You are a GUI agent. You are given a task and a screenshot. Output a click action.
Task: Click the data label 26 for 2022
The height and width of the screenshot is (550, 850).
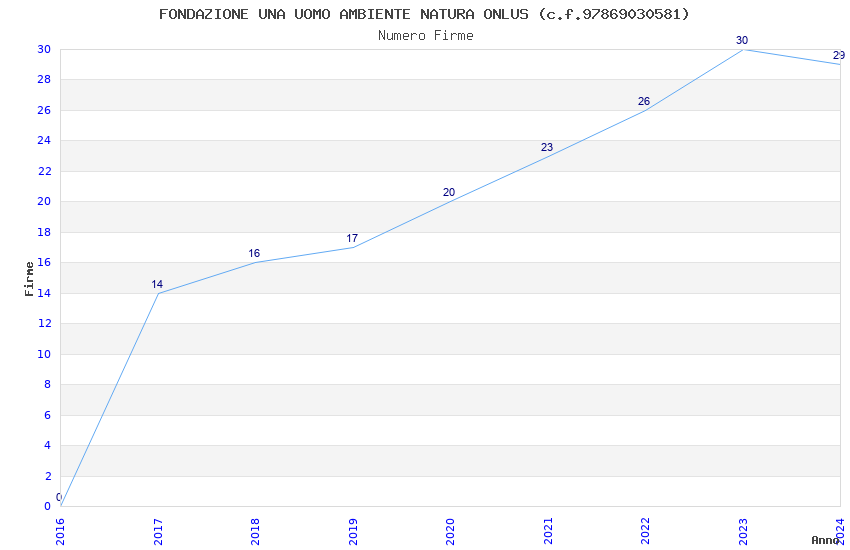coord(644,101)
